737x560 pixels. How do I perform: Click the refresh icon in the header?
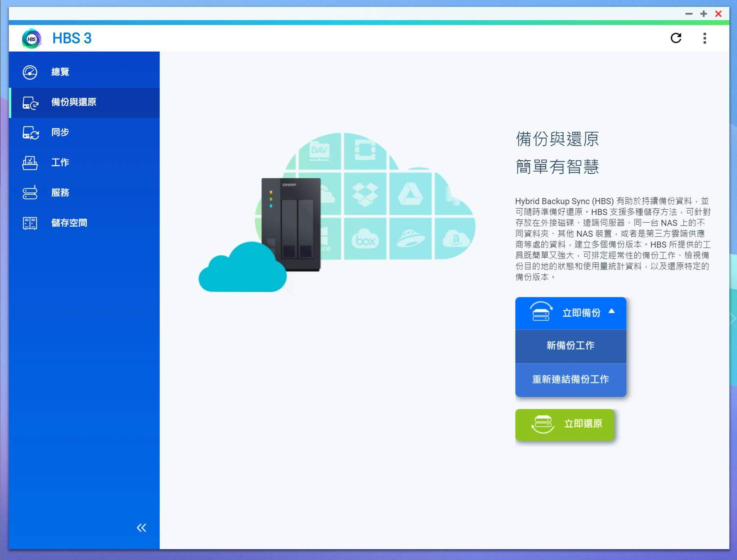[x=676, y=38]
